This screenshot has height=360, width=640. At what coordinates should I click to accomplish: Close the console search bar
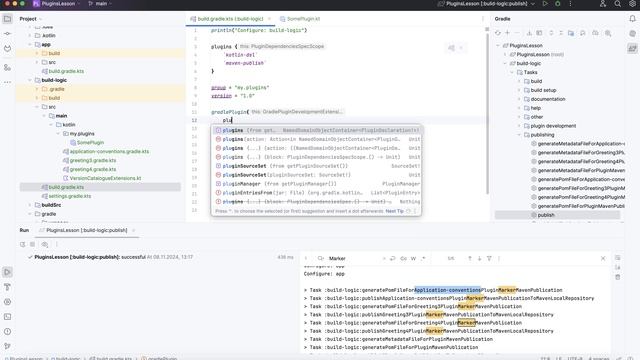pyautogui.click(x=603, y=258)
